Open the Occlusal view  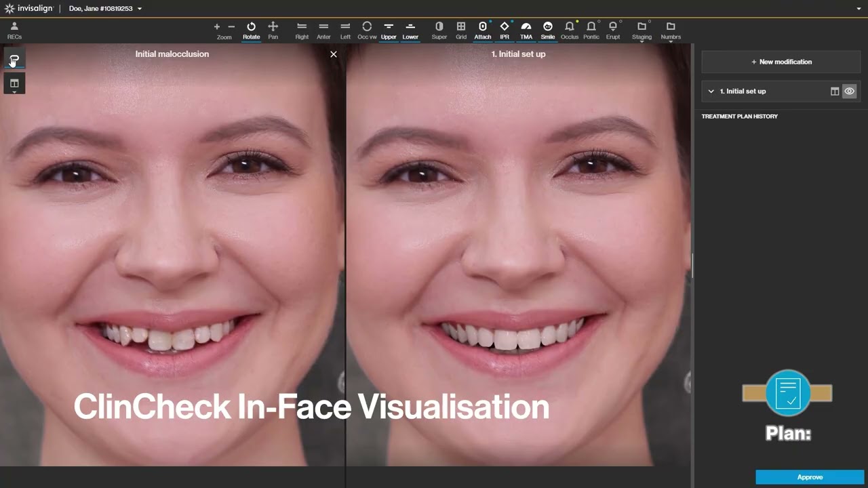367,30
